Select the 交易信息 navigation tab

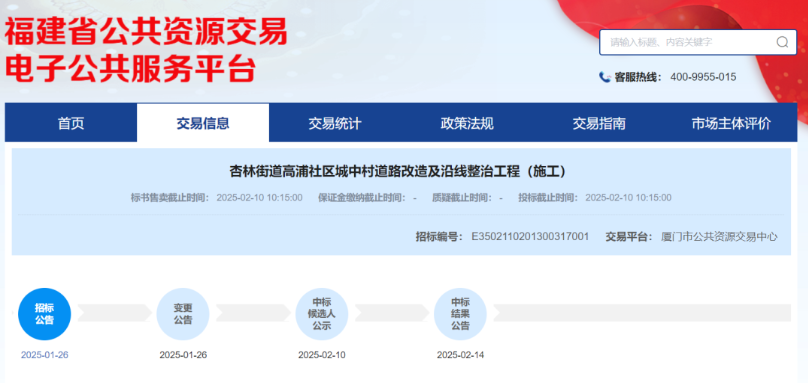[203, 123]
